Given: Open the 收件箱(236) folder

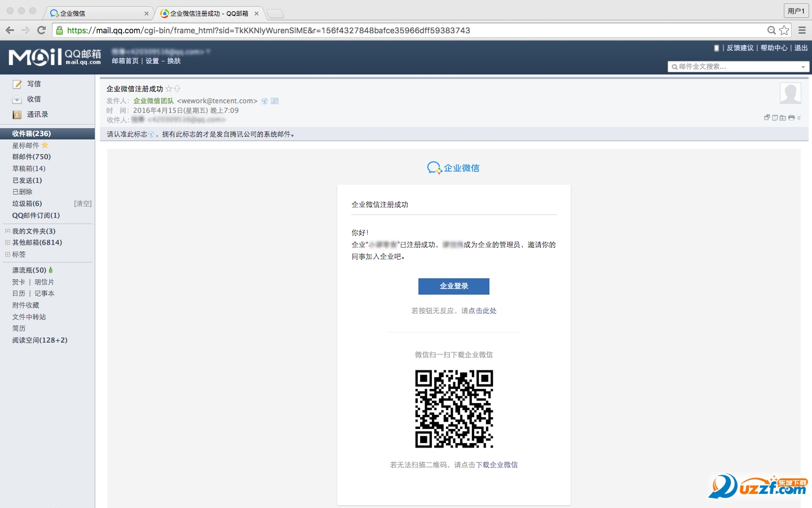Looking at the screenshot, I should pyautogui.click(x=47, y=134).
